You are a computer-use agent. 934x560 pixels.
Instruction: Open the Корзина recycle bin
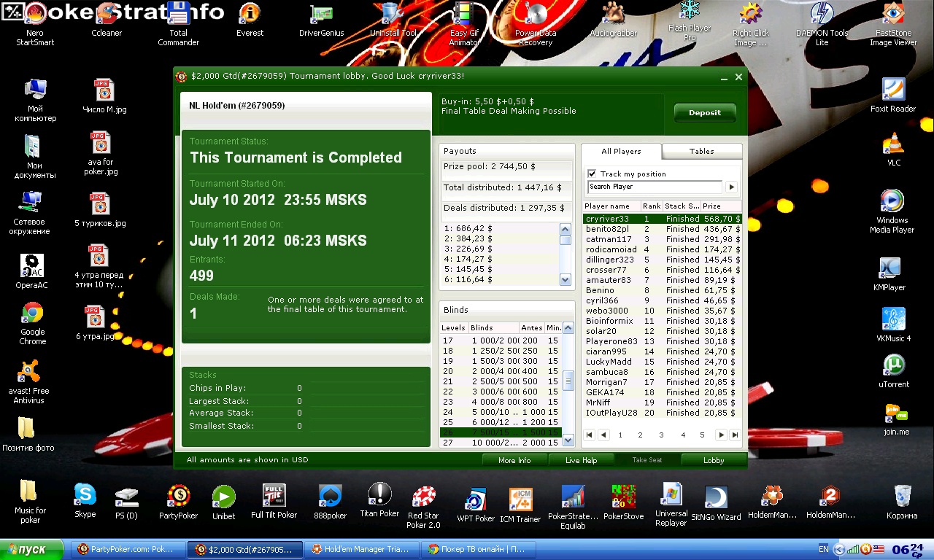coord(902,502)
